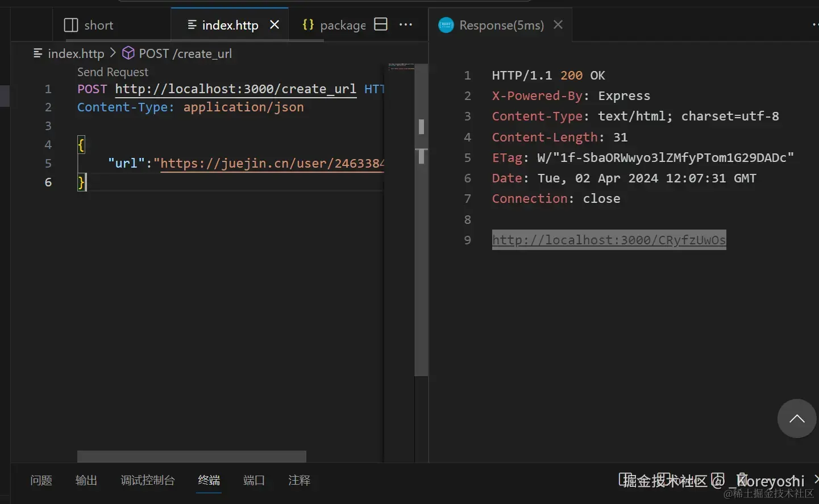This screenshot has height=504, width=819.
Task: Click the editor horizontal scrollbar
Action: tap(192, 456)
